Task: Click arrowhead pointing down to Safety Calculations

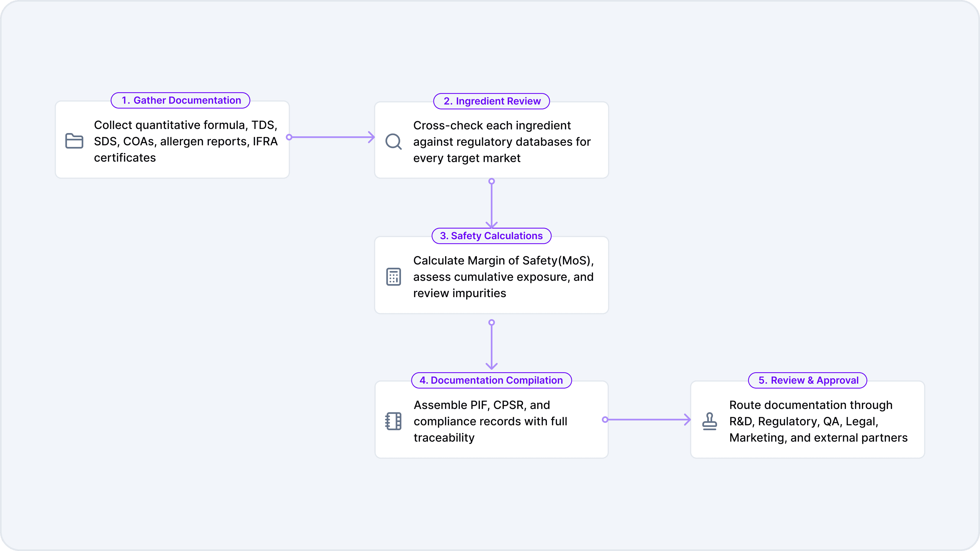Action: (492, 224)
